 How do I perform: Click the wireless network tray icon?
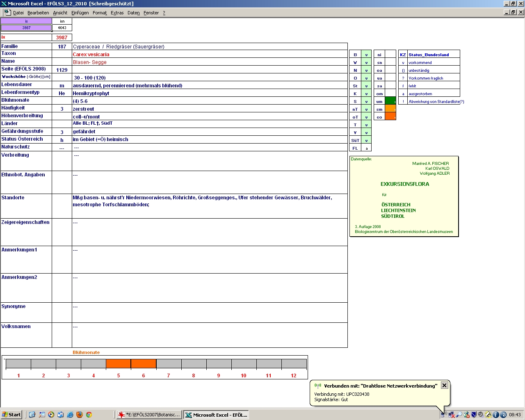[444, 415]
